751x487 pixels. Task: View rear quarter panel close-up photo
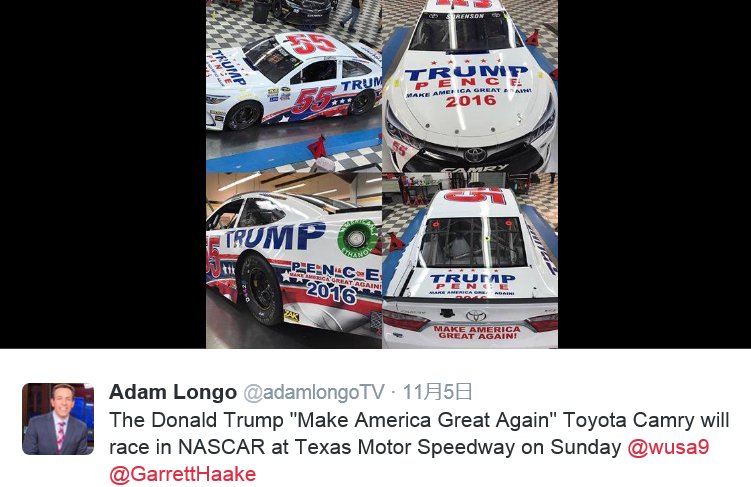click(x=294, y=260)
